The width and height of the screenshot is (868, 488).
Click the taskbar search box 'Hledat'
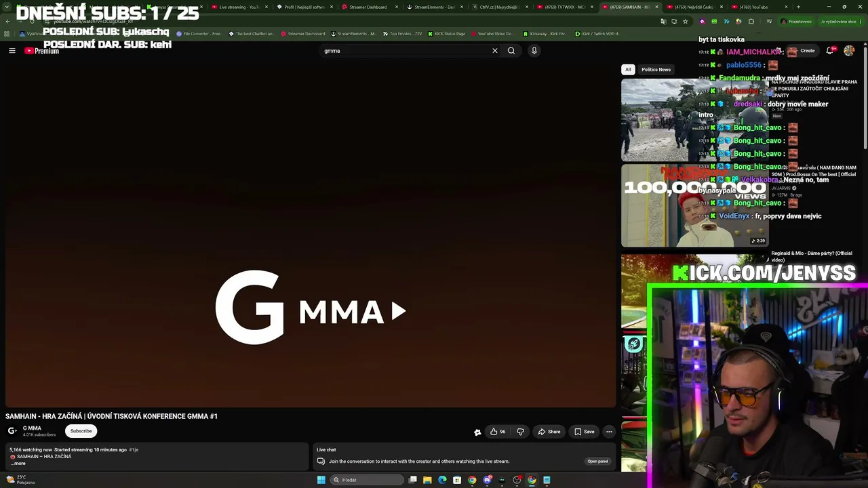pos(368,480)
